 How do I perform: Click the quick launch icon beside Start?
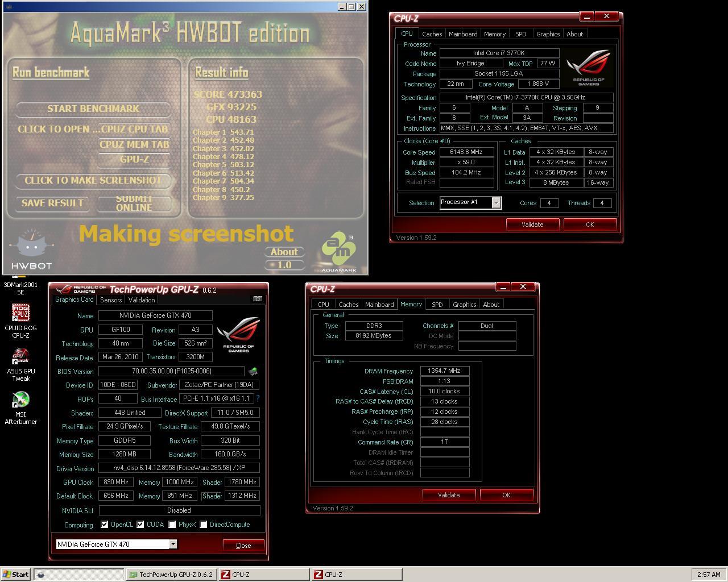[40, 575]
